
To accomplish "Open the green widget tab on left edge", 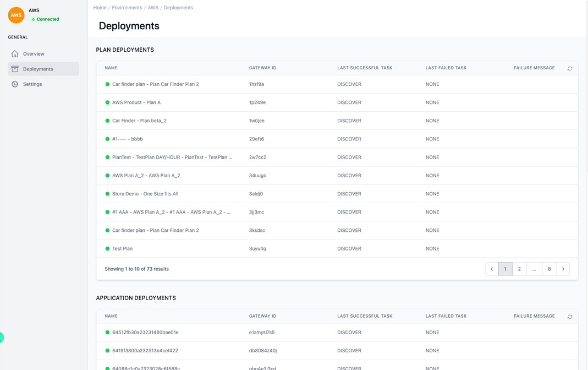I will pyautogui.click(x=2, y=338).
